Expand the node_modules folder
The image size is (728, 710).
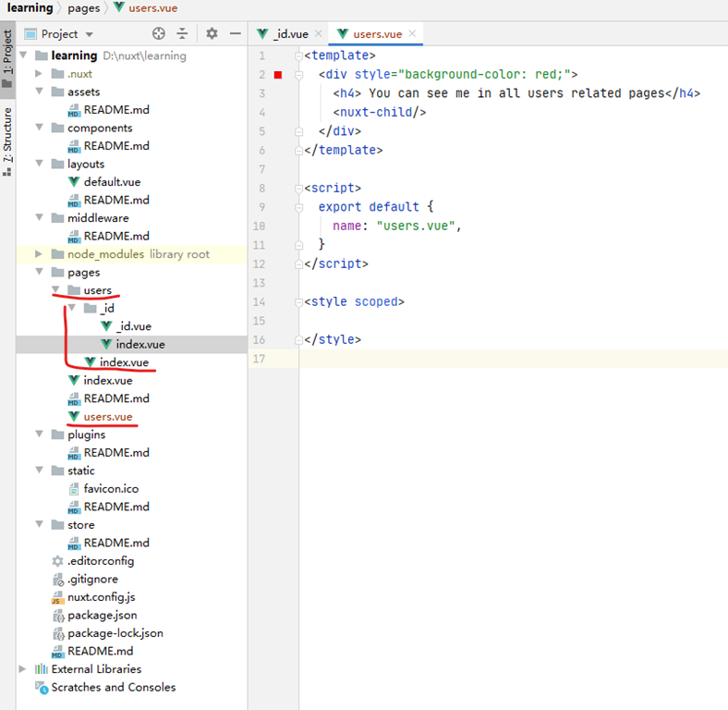click(x=39, y=253)
